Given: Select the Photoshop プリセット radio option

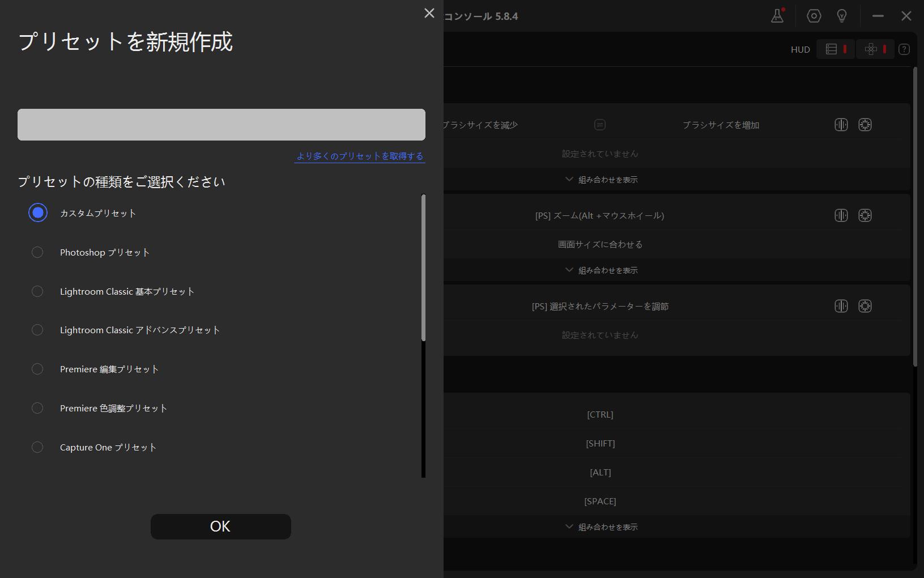Looking at the screenshot, I should point(37,252).
